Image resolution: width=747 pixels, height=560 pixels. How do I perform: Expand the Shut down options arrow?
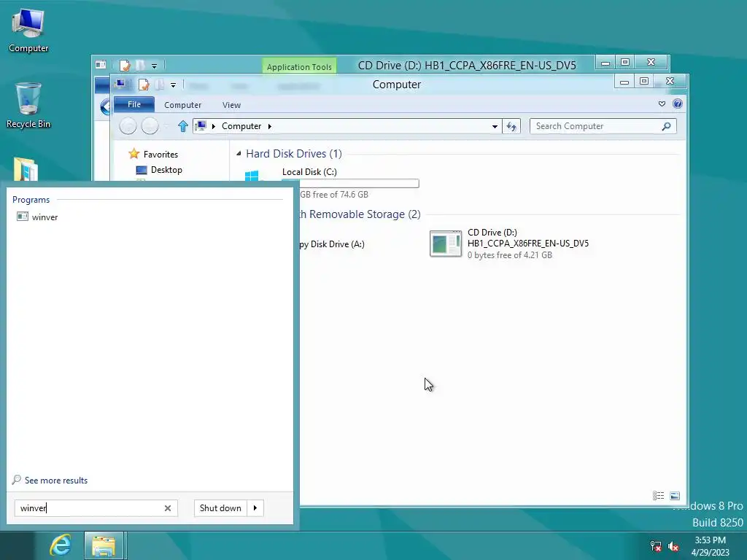[x=255, y=508]
